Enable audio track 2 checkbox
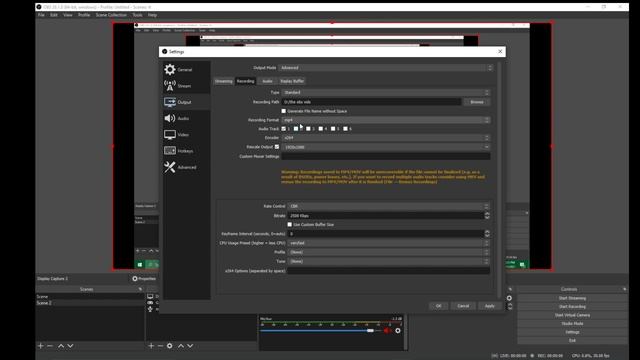The image size is (640, 360). (296, 129)
